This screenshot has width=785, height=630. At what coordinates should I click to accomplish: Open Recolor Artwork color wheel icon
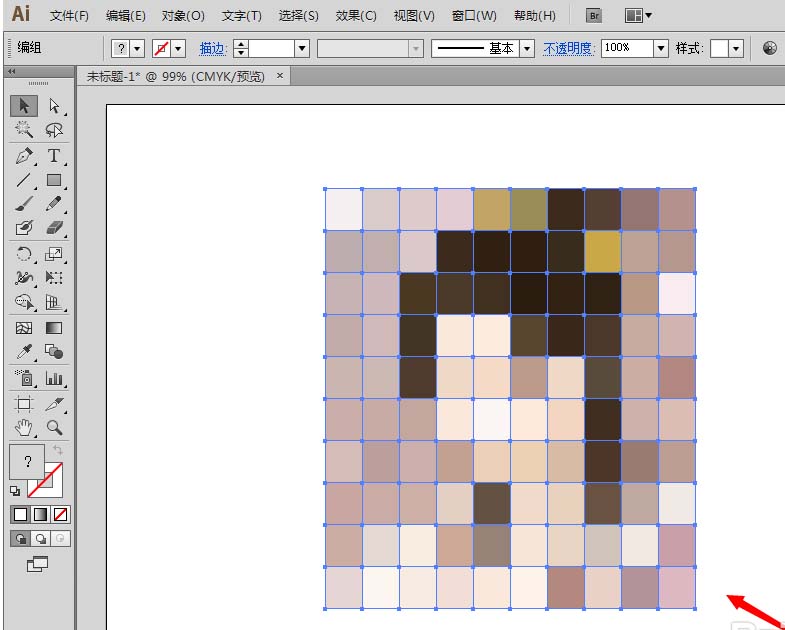tap(770, 48)
